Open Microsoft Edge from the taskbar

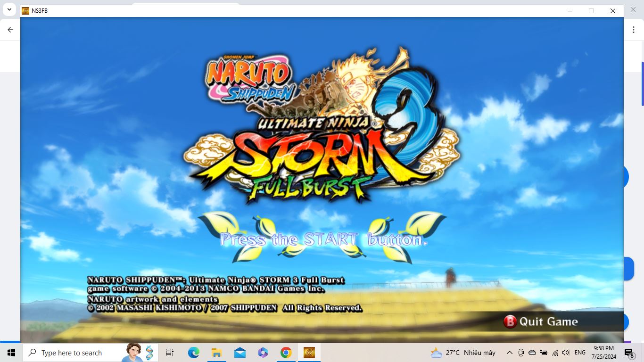(194, 353)
